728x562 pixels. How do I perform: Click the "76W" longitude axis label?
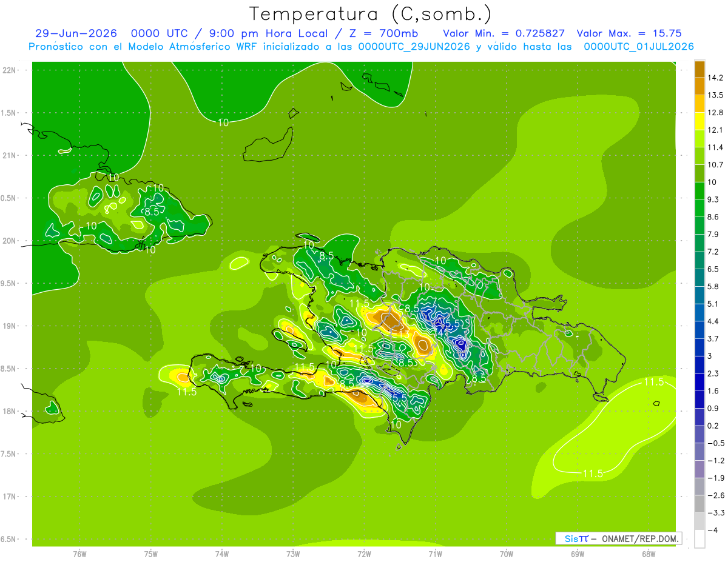(79, 554)
